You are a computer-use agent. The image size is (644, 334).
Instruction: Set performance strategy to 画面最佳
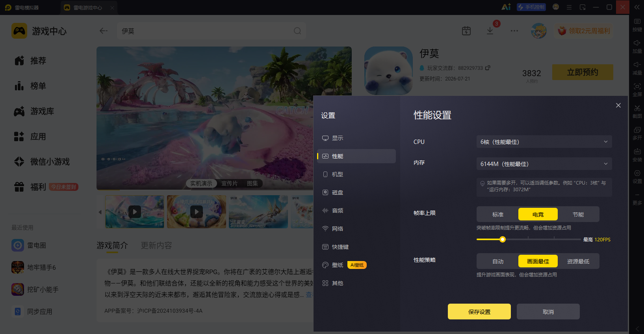[x=538, y=261]
